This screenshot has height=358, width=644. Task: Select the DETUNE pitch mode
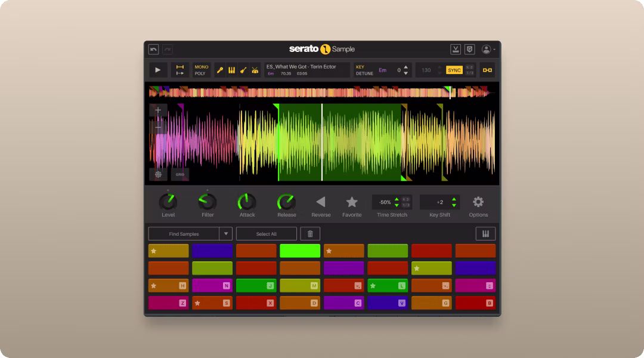tap(364, 73)
